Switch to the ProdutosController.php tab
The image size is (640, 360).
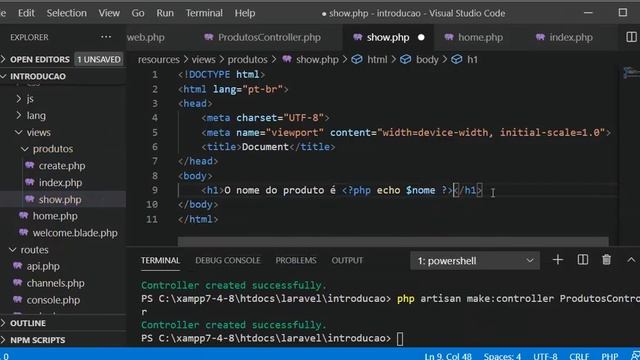tap(269, 37)
